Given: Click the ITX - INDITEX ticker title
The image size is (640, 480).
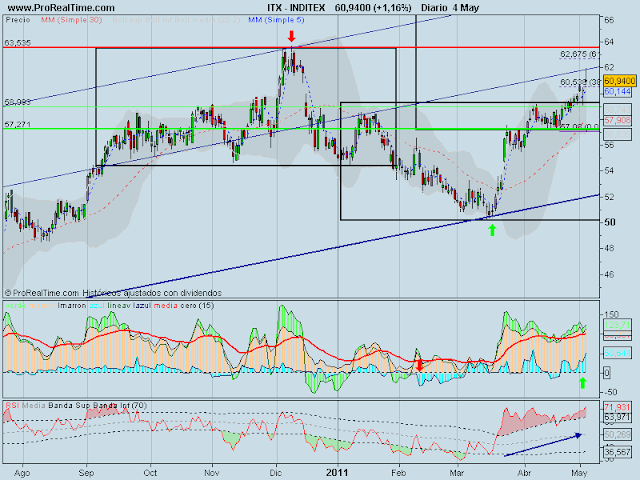Looking at the screenshot, I should 296,8.
